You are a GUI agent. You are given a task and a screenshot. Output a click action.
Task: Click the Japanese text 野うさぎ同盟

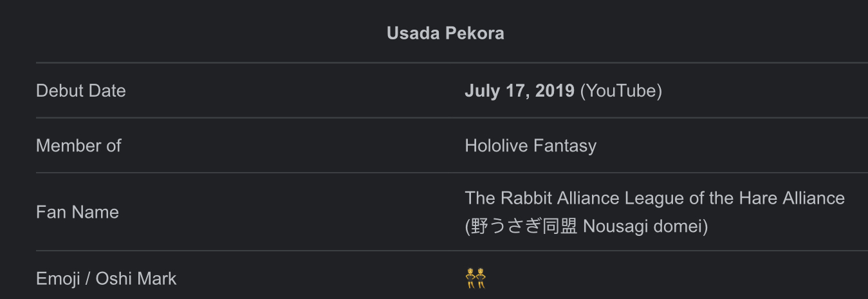[522, 227]
